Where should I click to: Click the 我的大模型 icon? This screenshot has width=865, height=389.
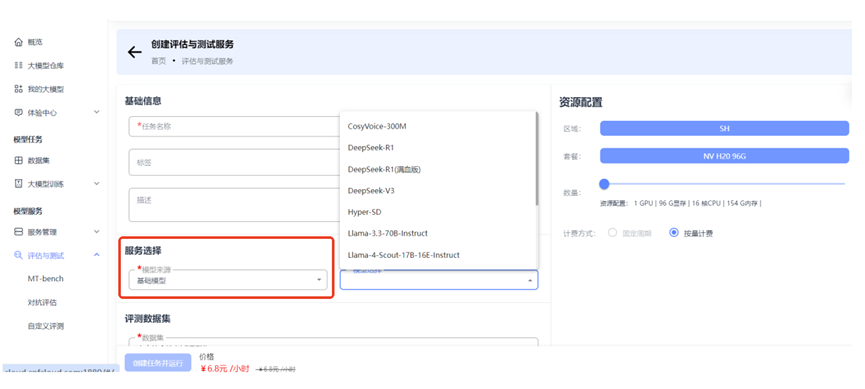click(19, 89)
